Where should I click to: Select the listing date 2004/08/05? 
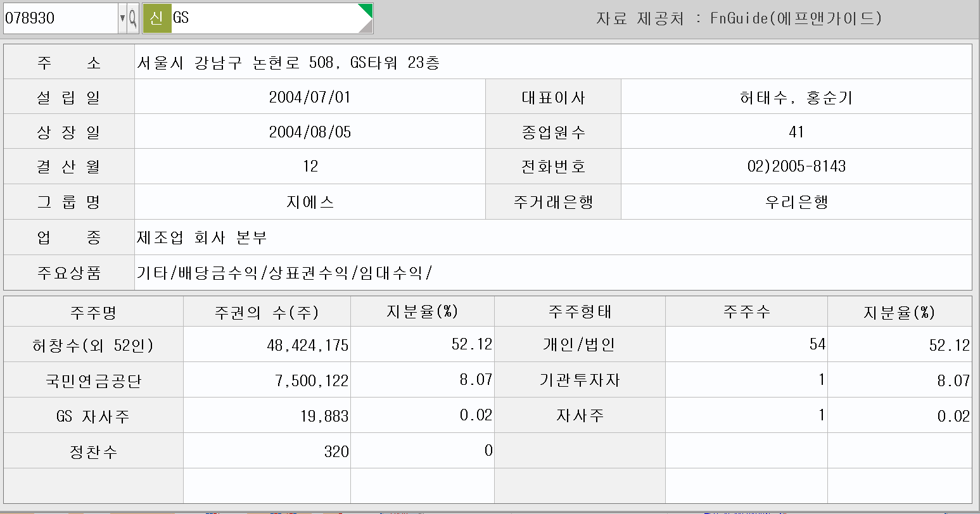pyautogui.click(x=310, y=132)
